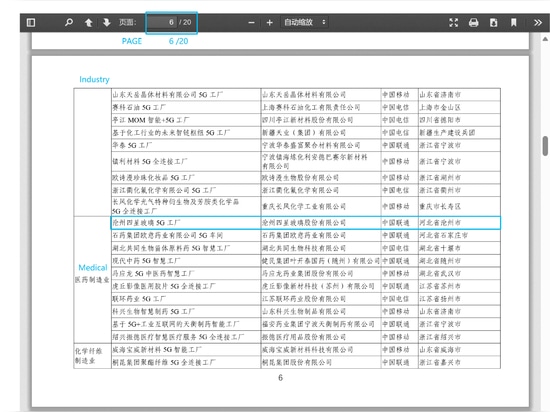Click 沧州四星玻璃股份有限公司 cell

tap(321, 223)
